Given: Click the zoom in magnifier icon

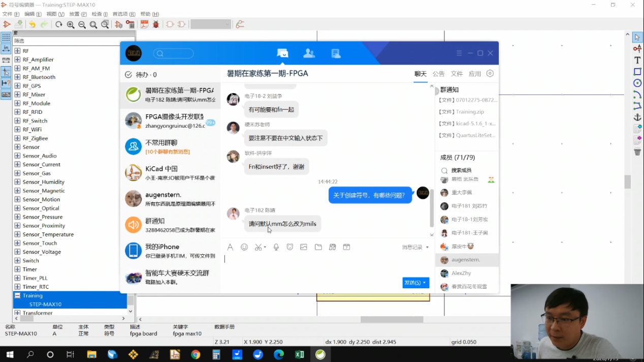Looking at the screenshot, I should click(71, 24).
